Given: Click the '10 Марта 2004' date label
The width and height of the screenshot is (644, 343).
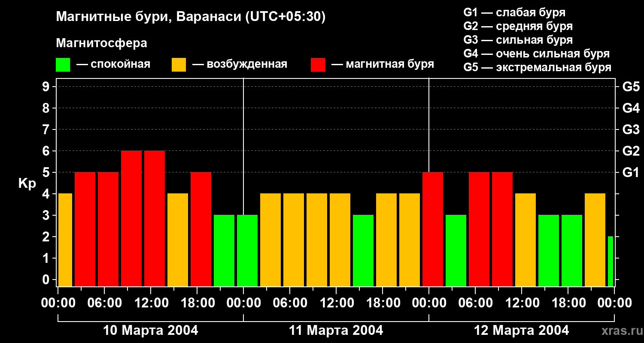Looking at the screenshot, I should click(x=151, y=331).
